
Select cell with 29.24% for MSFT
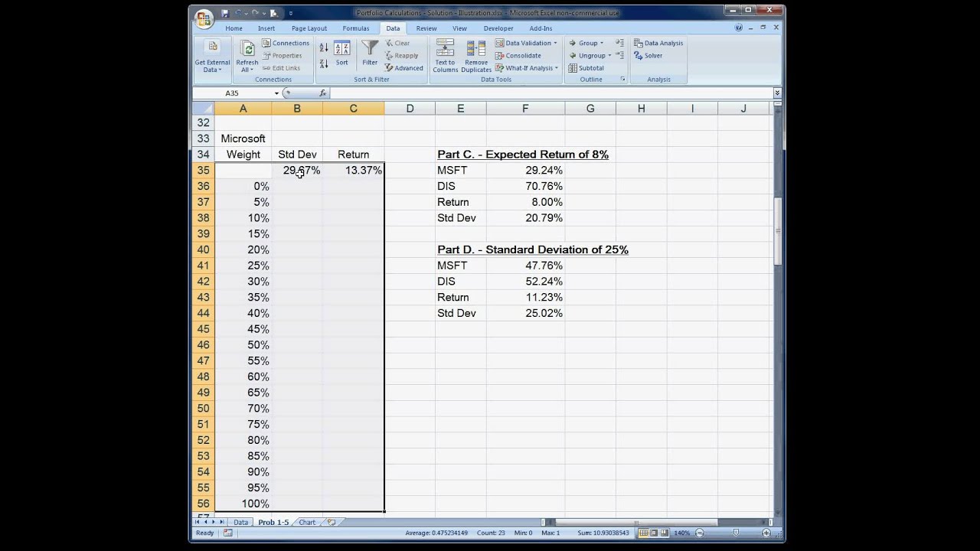pos(525,170)
